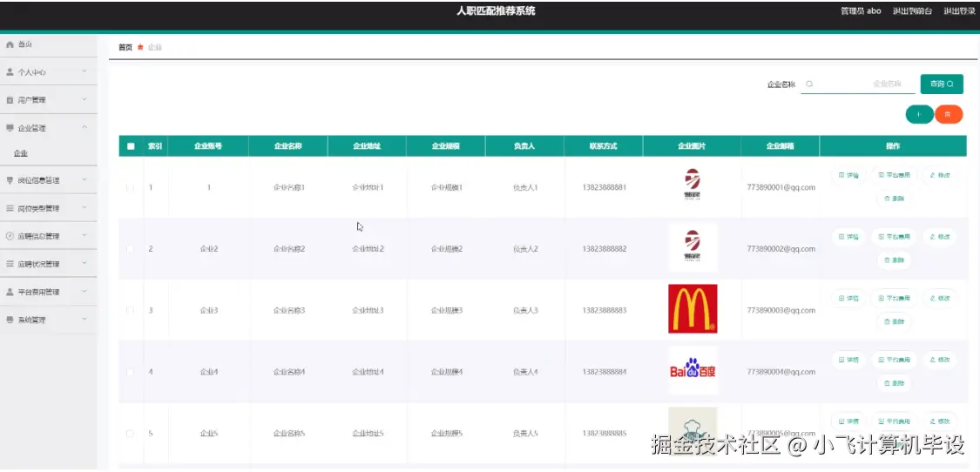Click the compass icon beside 应聘信息管理
Screen dimensions: 980x472
tap(10, 236)
